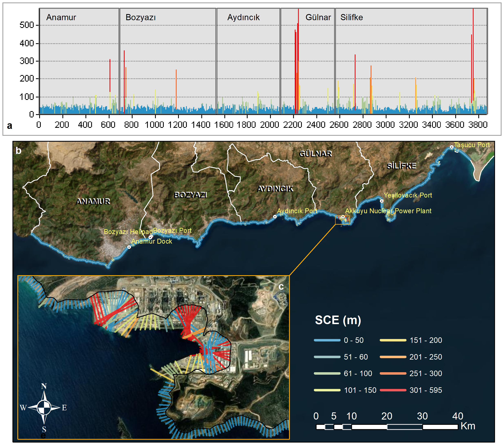
Task: Click the Anamur chart section label
Action: click(61, 17)
